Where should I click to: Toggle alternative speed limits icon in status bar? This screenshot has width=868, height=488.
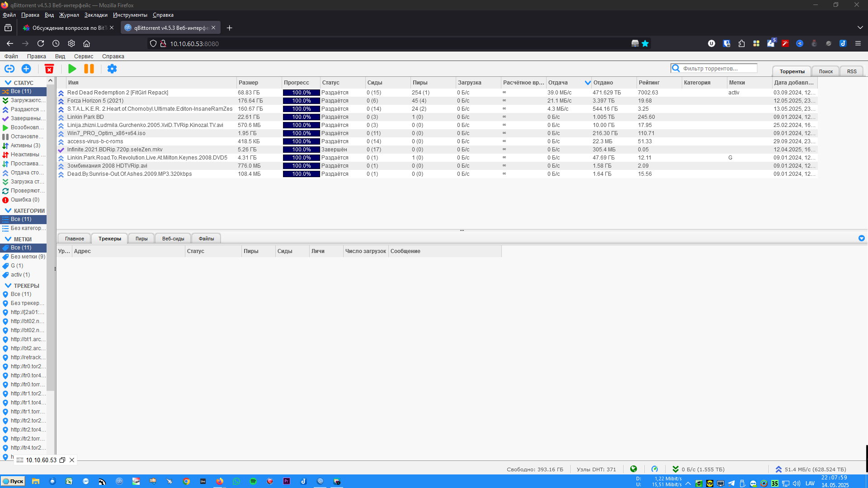(655, 469)
